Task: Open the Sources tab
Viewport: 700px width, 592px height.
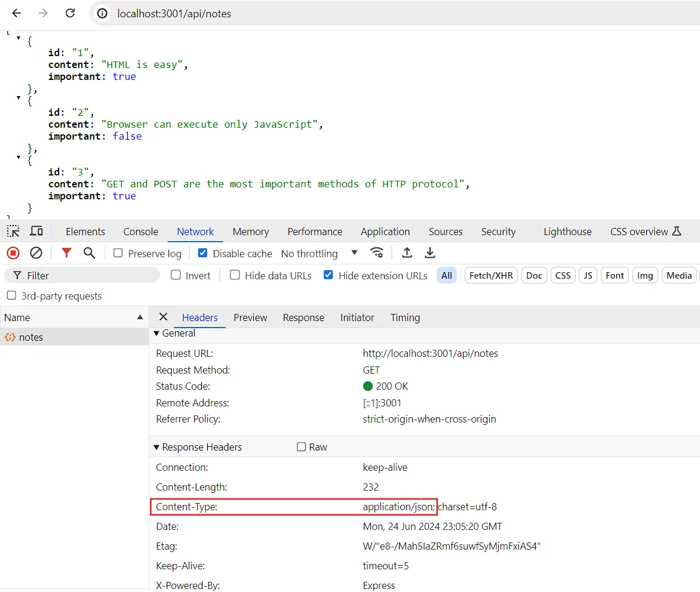Action: (x=446, y=232)
